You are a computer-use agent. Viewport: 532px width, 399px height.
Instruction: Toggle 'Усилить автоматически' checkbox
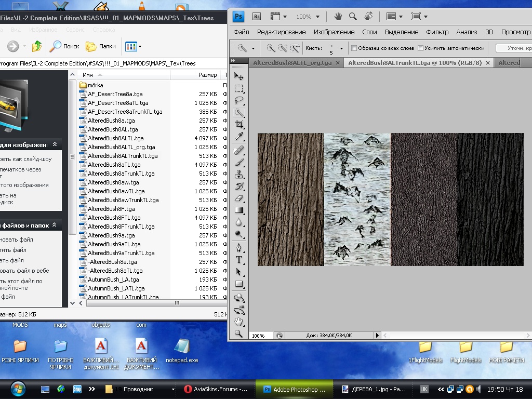420,48
